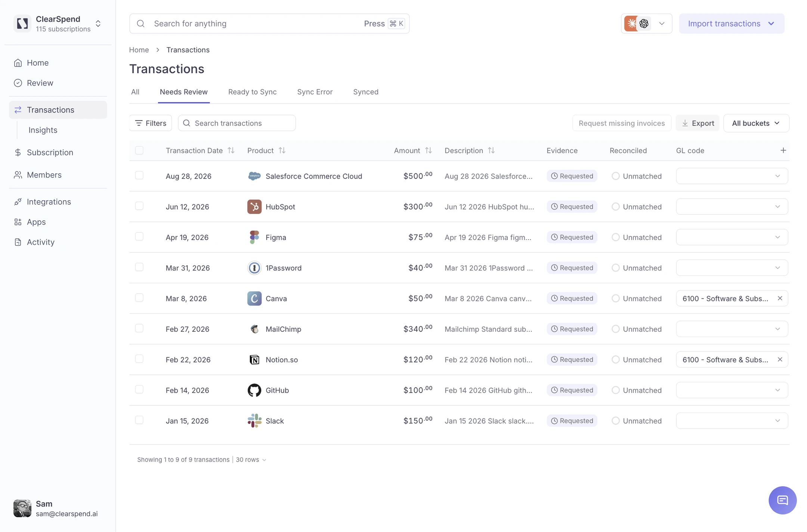Screen dimensions: 807x532
Task: Click the Salesforce cloud logo
Action: click(x=254, y=176)
